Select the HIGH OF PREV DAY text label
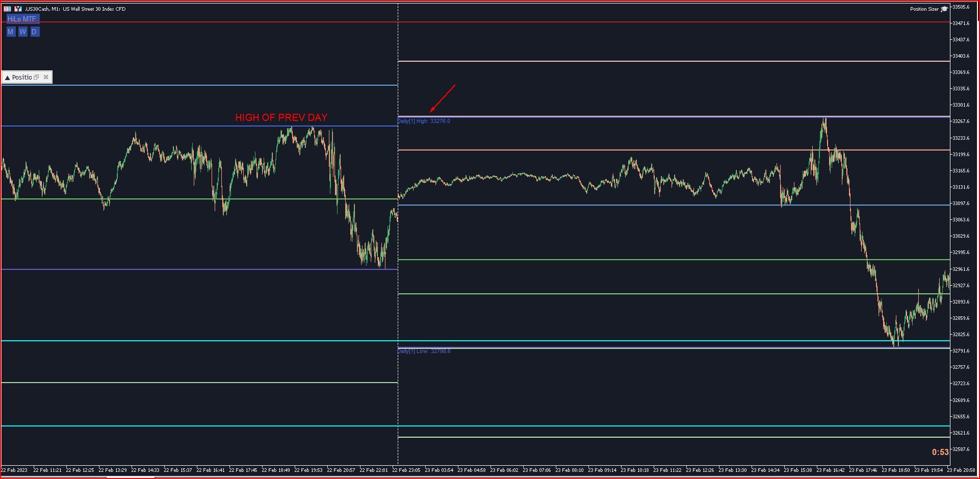The image size is (980, 479). click(280, 117)
